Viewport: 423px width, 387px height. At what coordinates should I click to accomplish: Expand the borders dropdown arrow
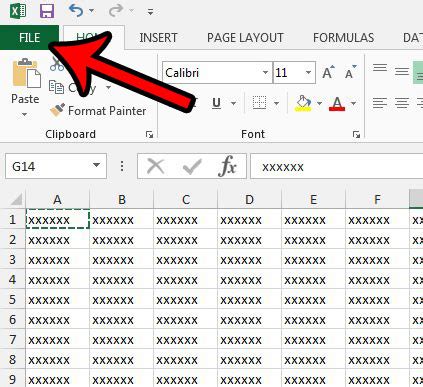tap(276, 103)
